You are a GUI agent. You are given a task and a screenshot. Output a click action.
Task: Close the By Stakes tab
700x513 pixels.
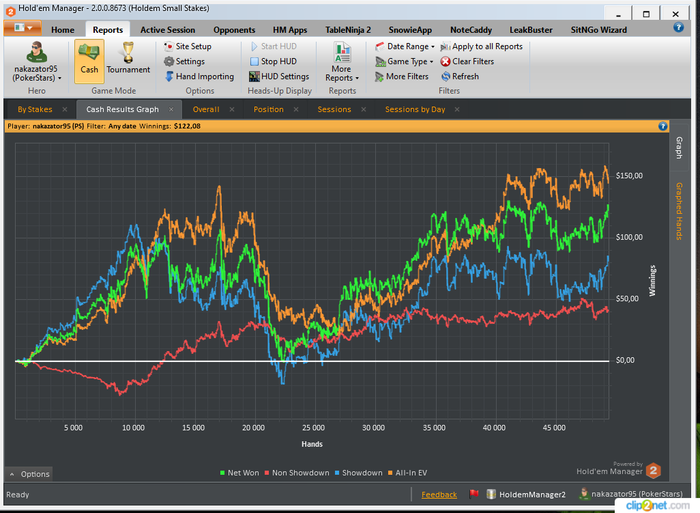pyautogui.click(x=65, y=109)
